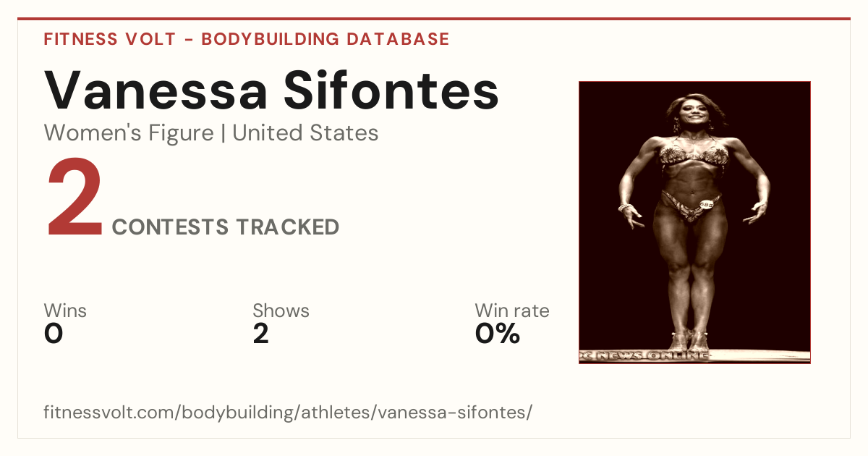Click the Win rate label
Viewport: 868px width, 456px height.
tap(512, 311)
